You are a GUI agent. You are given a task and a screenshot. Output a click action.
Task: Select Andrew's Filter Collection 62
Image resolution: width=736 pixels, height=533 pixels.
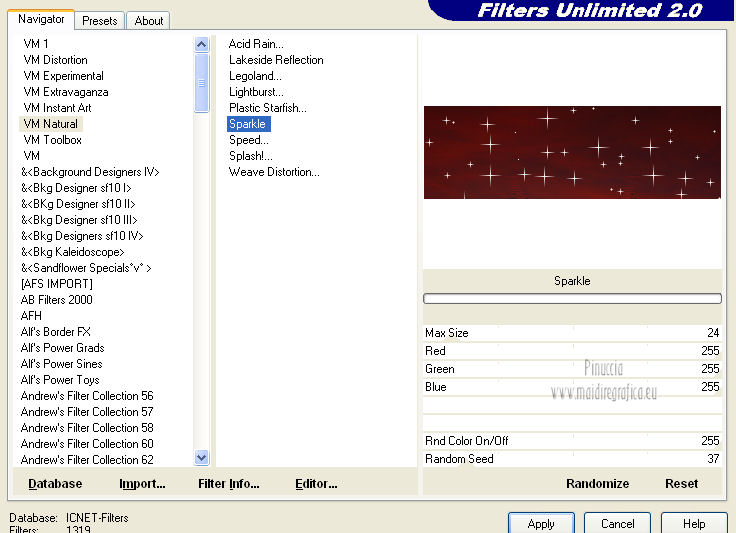click(x=87, y=460)
